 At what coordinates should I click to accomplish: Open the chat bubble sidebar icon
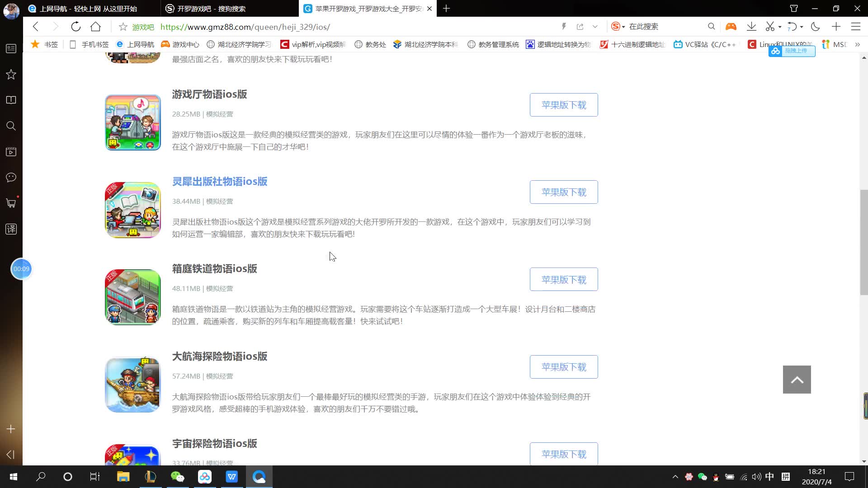11,177
